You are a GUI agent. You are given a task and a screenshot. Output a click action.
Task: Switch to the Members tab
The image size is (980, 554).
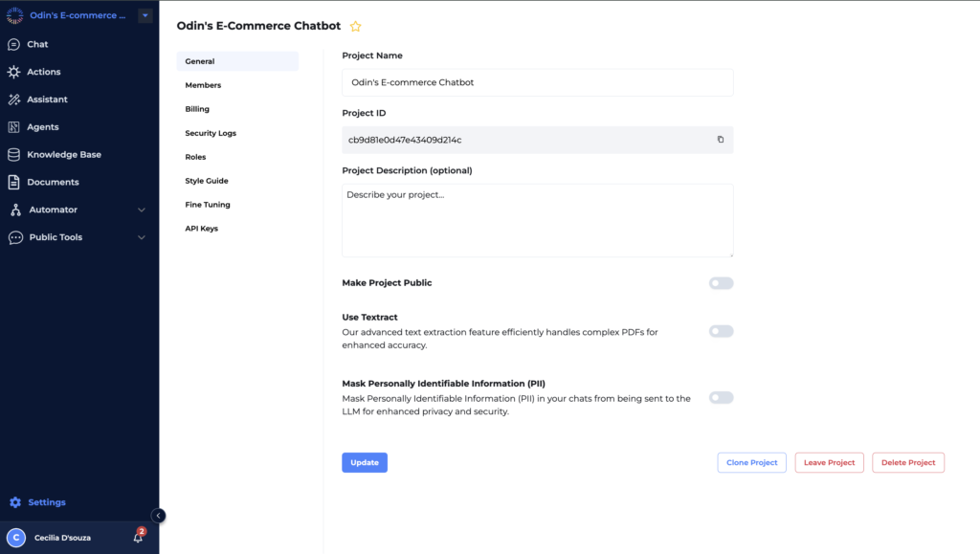pos(201,84)
